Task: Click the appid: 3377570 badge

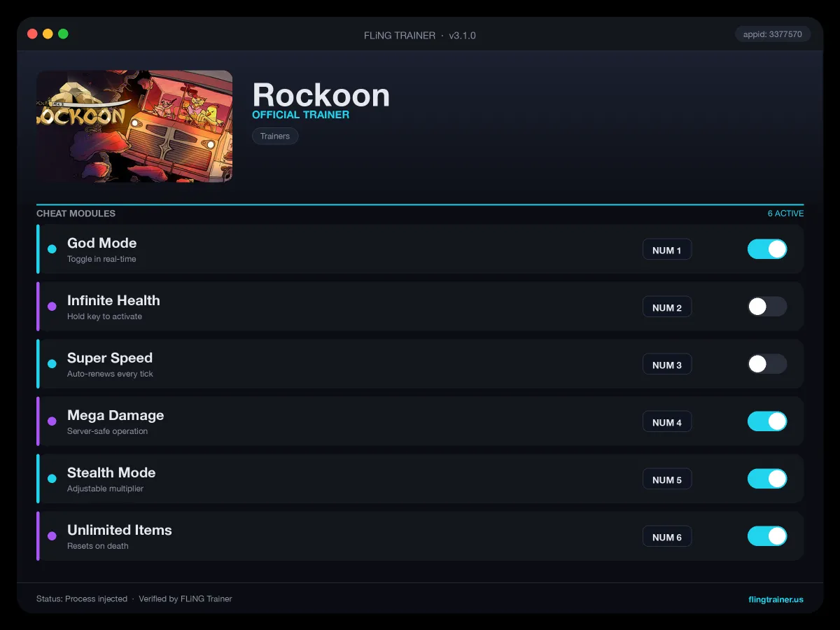Action: pyautogui.click(x=773, y=34)
